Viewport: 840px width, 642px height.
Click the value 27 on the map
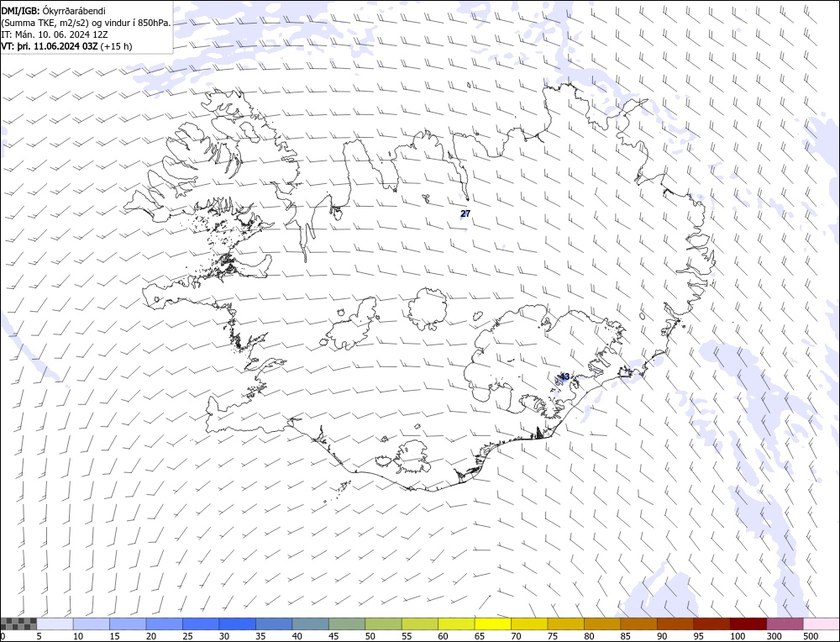point(465,213)
